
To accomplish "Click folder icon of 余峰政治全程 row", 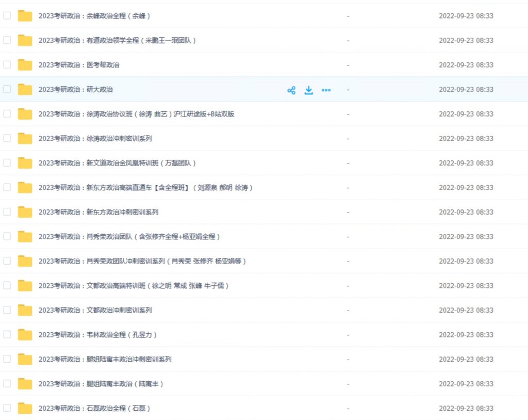I will tap(25, 16).
